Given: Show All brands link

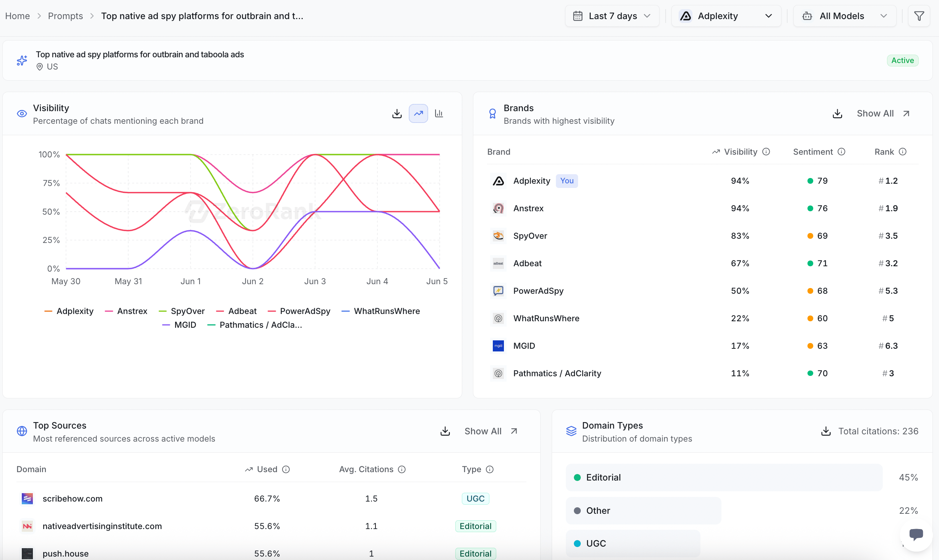Looking at the screenshot, I should pyautogui.click(x=883, y=113).
